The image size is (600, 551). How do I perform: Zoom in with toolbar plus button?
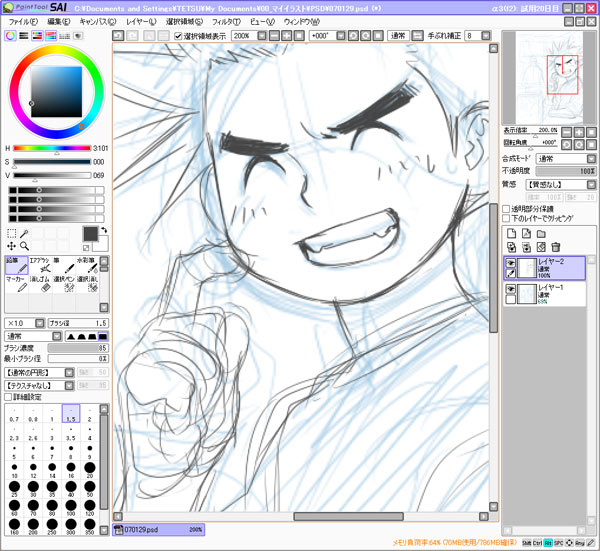coord(287,36)
